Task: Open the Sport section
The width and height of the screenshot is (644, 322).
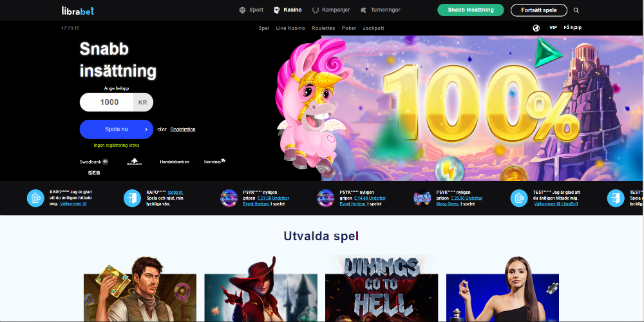Action: [x=251, y=10]
